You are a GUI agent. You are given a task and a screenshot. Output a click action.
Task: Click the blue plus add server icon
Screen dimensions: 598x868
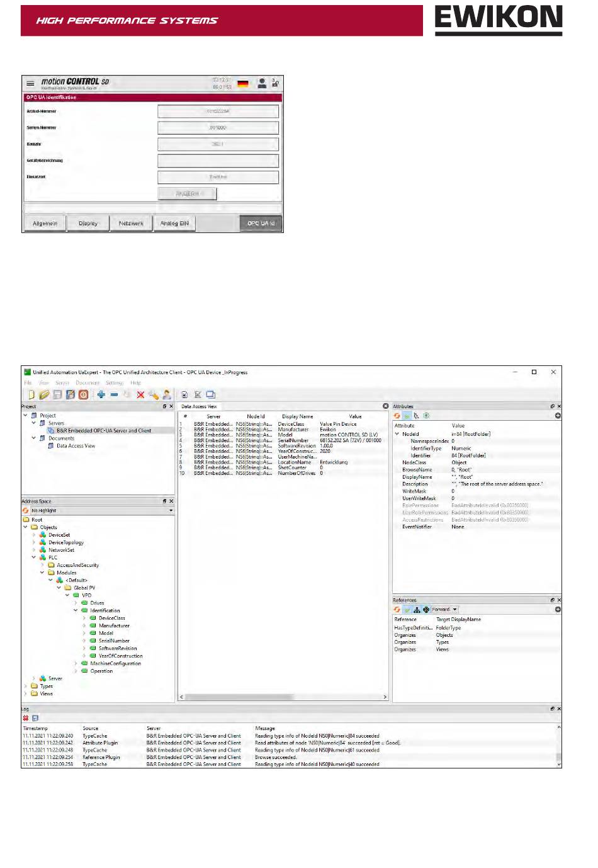pyautogui.click(x=101, y=395)
